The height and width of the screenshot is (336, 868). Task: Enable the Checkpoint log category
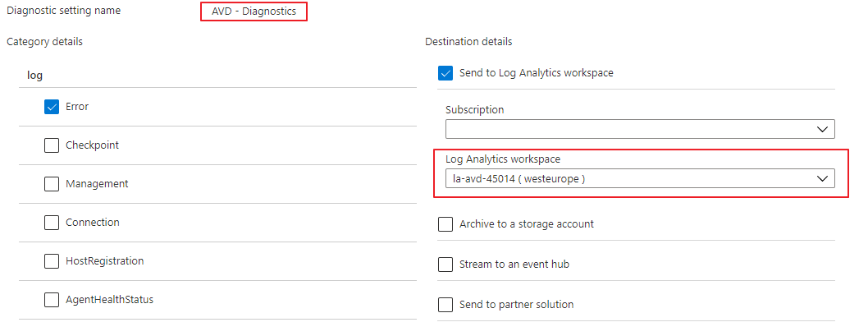(x=52, y=145)
